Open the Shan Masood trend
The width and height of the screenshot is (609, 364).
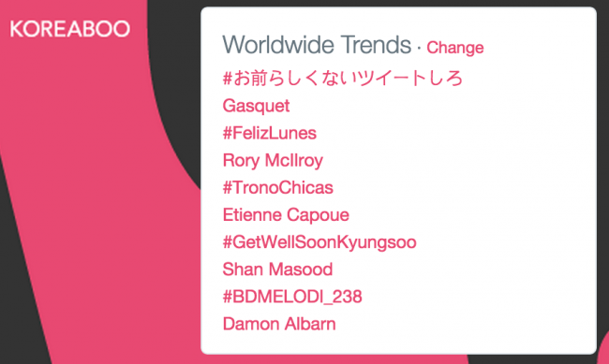tap(277, 269)
